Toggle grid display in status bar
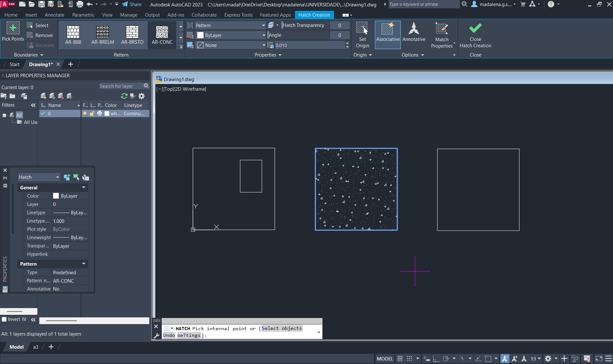Screen dimensions: 613x364 (400, 359)
